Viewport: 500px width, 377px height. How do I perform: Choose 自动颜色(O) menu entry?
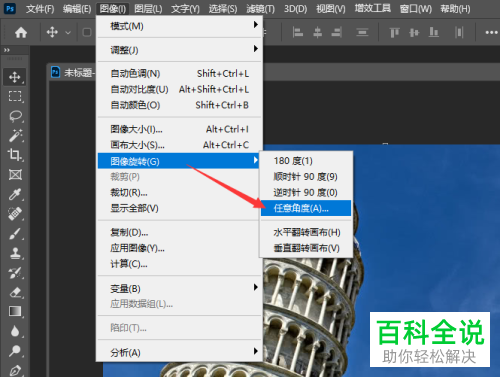pyautogui.click(x=179, y=105)
